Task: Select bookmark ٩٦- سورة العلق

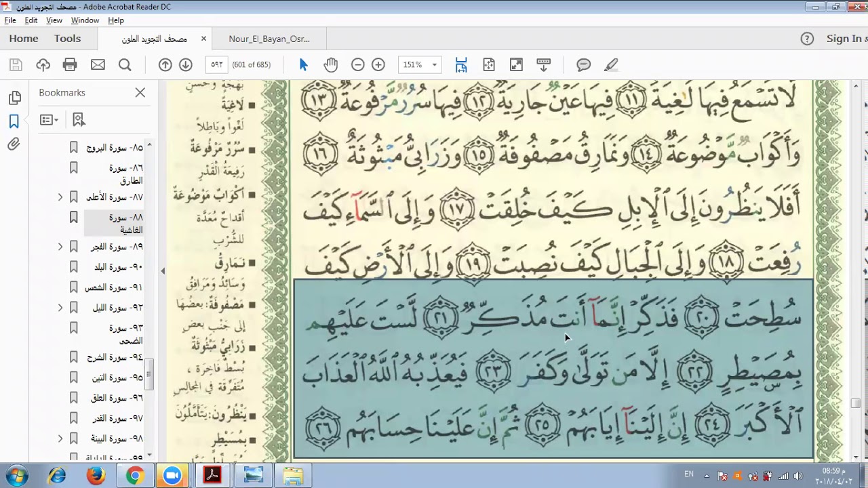Action: [117, 398]
